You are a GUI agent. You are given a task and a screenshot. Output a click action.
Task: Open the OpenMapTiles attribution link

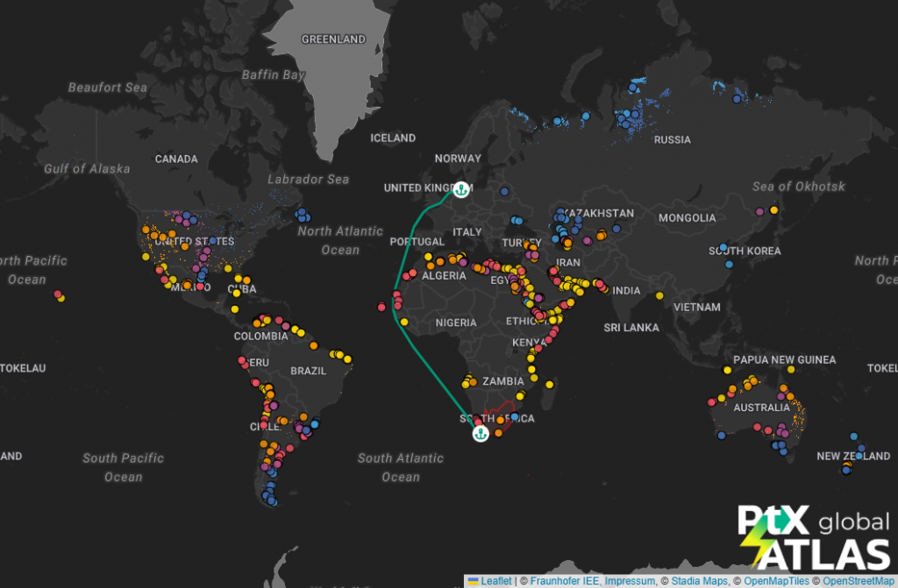pos(775,581)
